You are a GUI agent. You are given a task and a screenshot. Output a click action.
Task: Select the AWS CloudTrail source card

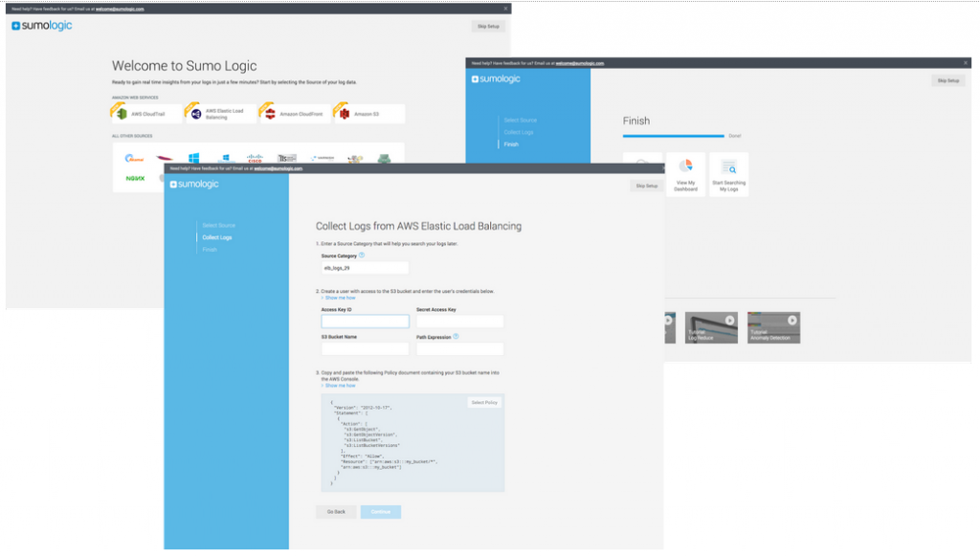[146, 114]
